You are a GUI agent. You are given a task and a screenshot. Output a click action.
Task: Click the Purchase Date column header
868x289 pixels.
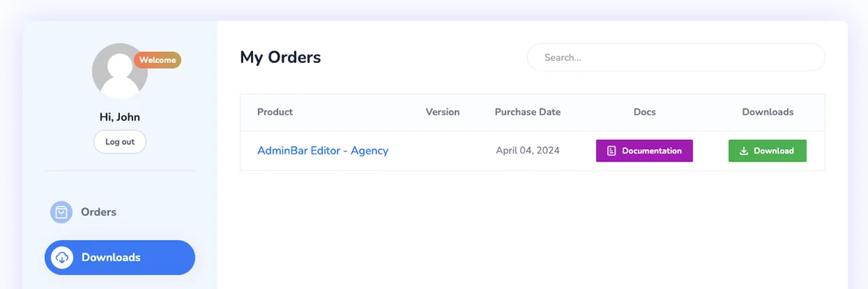click(528, 112)
